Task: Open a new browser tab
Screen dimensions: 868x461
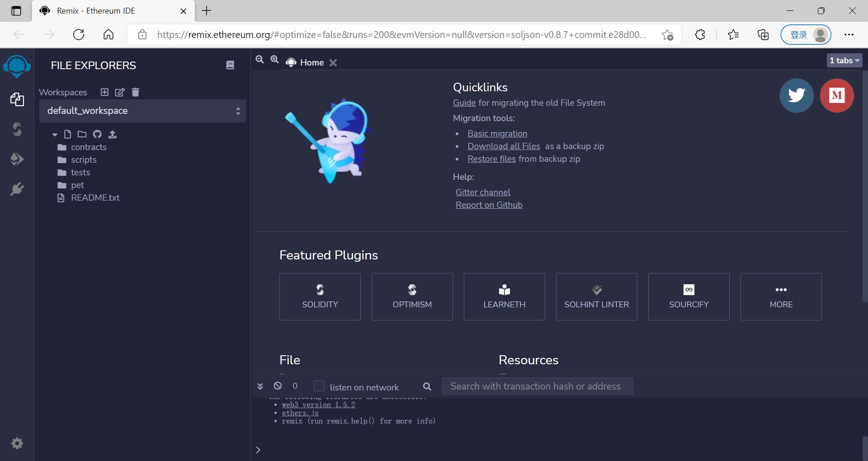Action: 207,11
